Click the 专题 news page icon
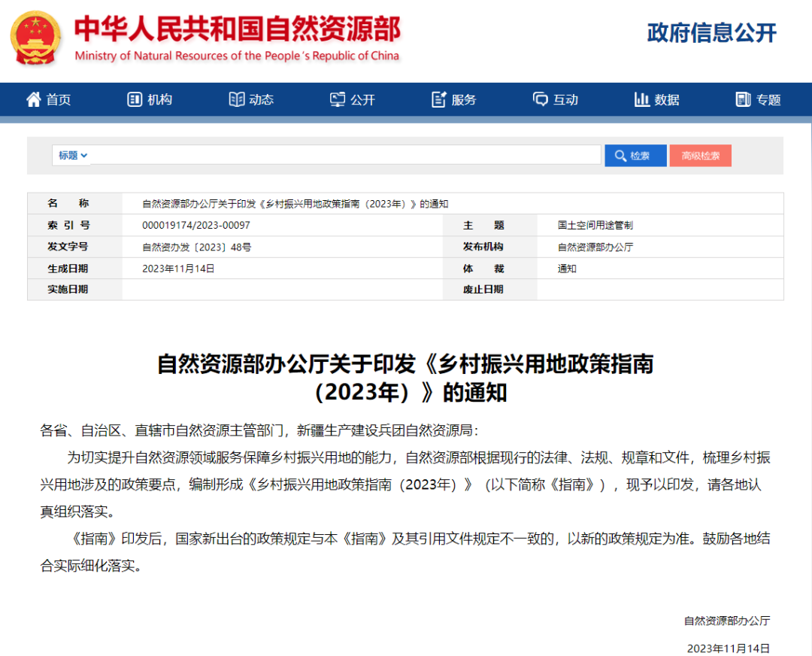812x656 pixels. [744, 99]
